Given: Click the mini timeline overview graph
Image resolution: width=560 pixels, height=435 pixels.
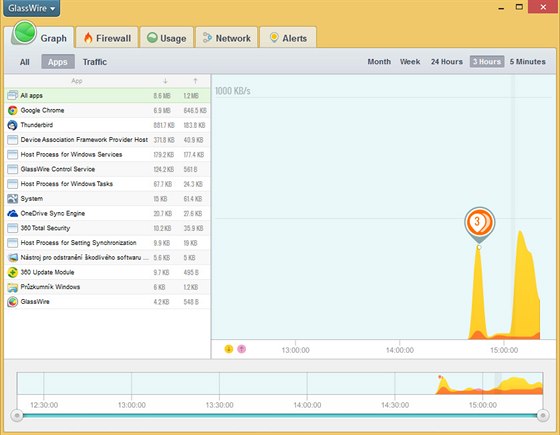Looking at the screenshot, I should point(280,383).
